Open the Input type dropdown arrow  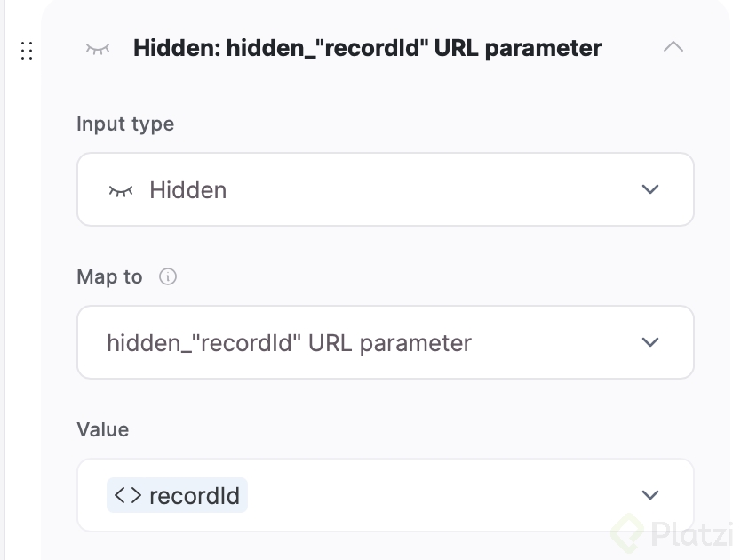pyautogui.click(x=650, y=189)
